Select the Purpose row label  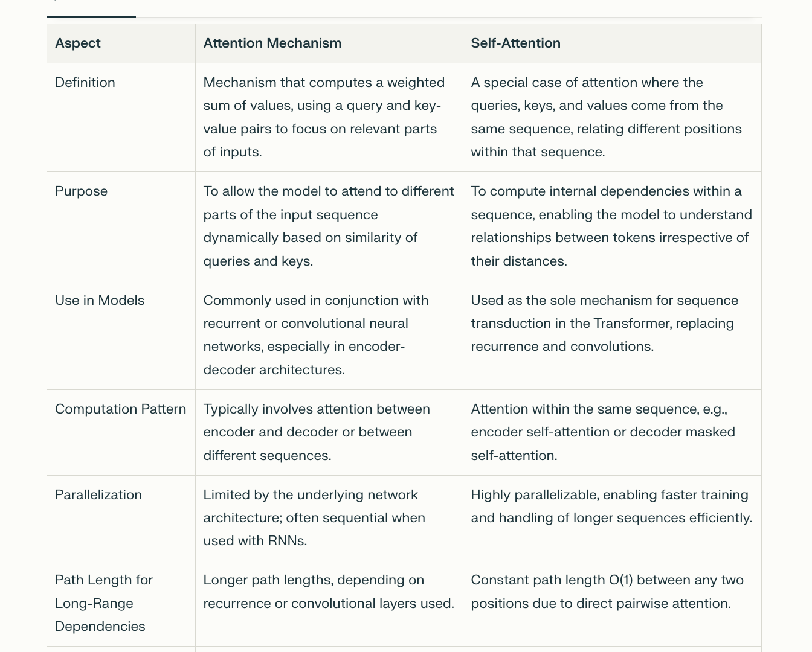pyautogui.click(x=82, y=191)
